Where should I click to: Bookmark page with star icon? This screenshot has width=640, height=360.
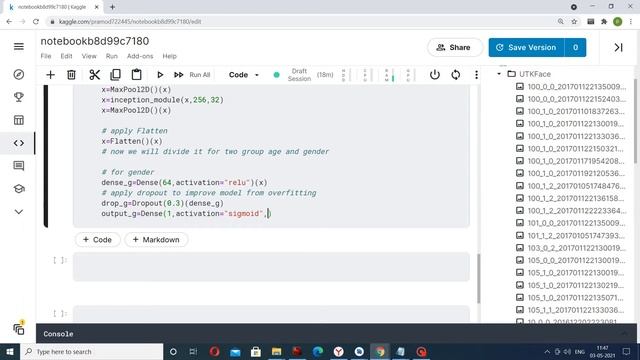point(574,22)
